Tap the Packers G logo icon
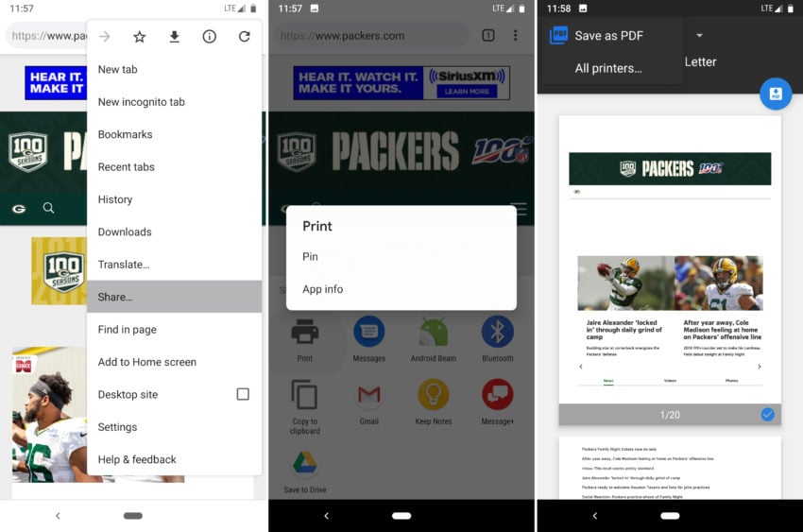 click(19, 209)
